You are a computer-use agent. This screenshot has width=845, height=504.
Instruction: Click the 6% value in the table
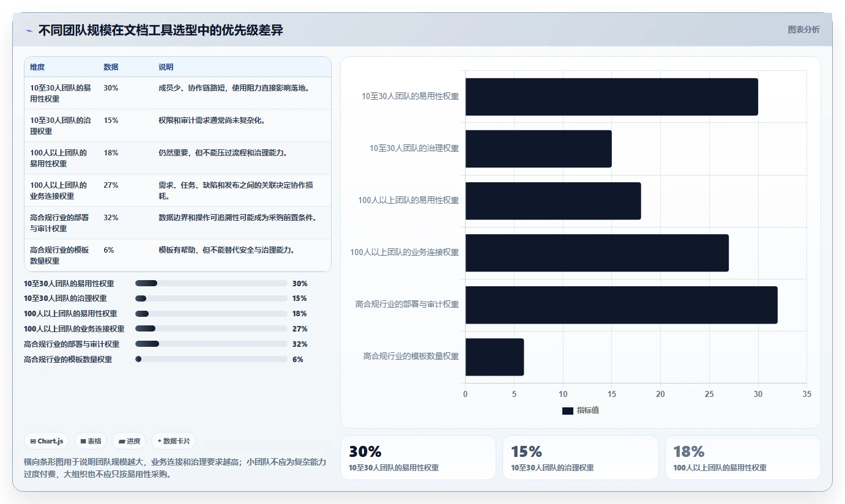point(109,250)
